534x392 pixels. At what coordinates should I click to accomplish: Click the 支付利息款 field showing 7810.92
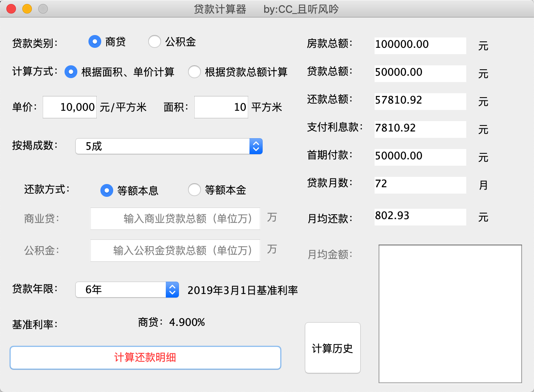coord(420,129)
